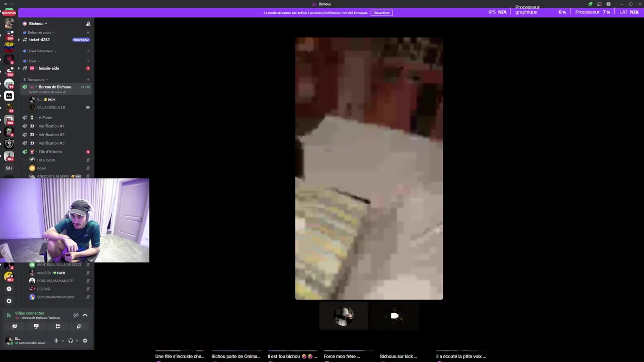Open clip 'Force mon frère ...'
644x362 pixels.
point(342,356)
